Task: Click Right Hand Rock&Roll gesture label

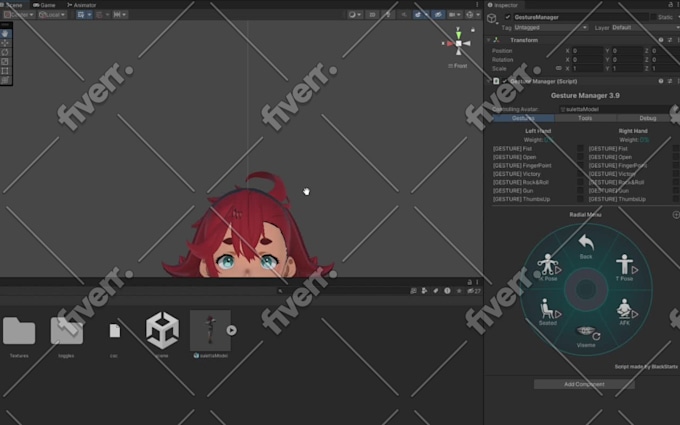Action: point(616,182)
